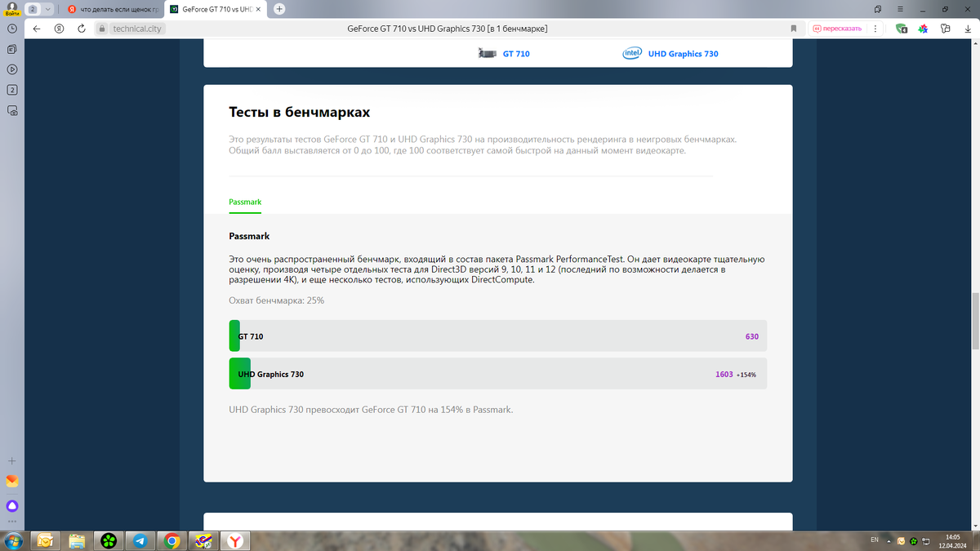Viewport: 980px width, 551px height.
Task: Open the Windows Start menu
Action: coord(13,540)
